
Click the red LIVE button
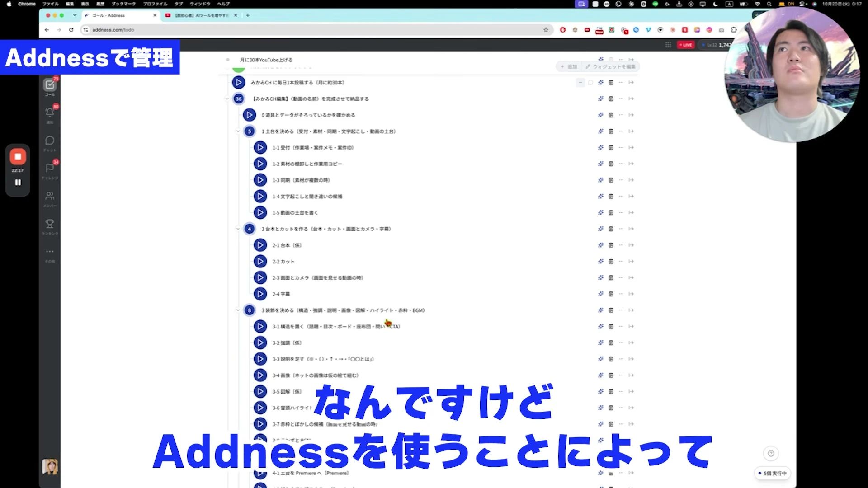point(686,45)
